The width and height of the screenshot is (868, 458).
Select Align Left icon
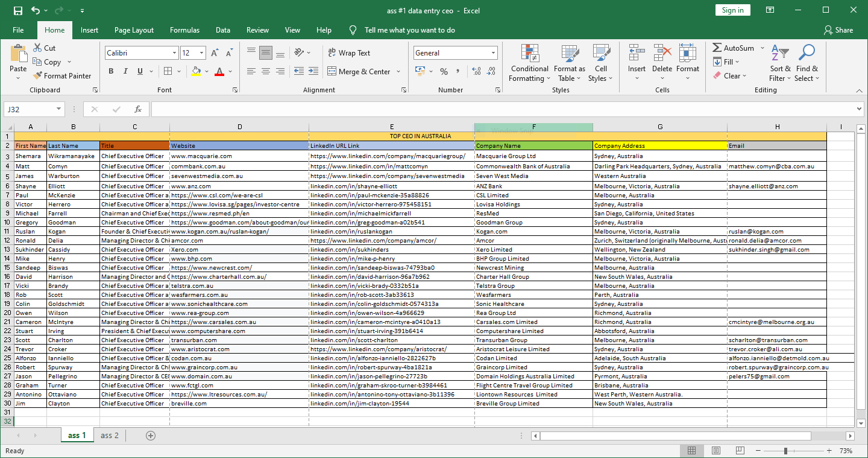click(x=251, y=71)
